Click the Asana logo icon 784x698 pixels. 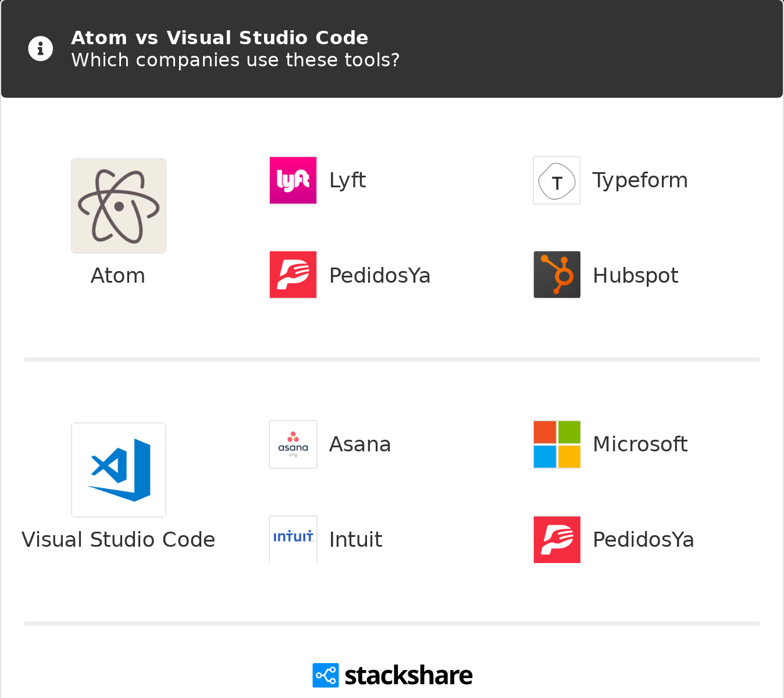293,444
